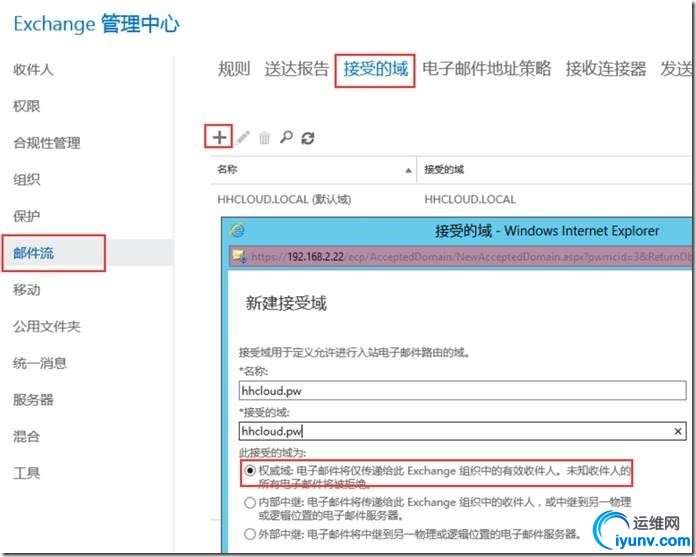Clear the accepted domain field with X
The width and height of the screenshot is (696, 557).
click(677, 431)
